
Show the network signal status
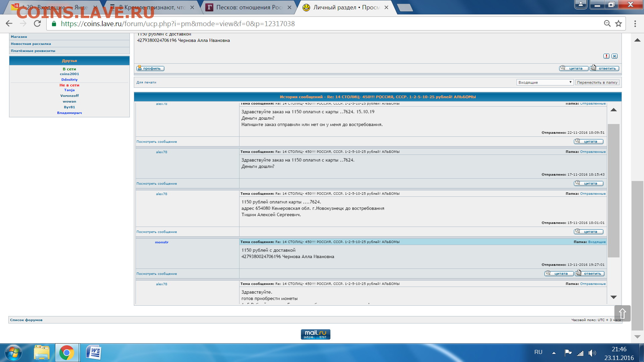tap(580, 353)
